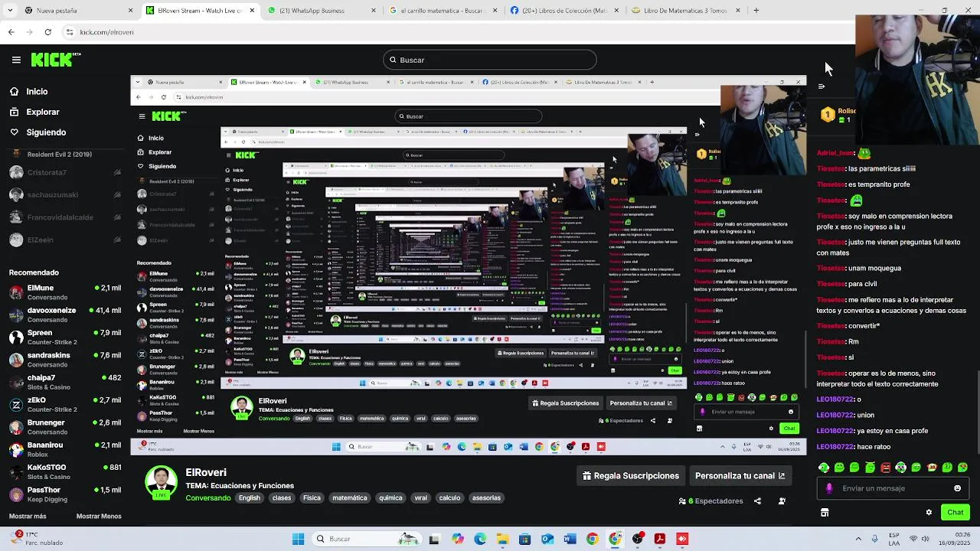
Task: Expand hidden system tray icons chevron
Action: [858, 539]
